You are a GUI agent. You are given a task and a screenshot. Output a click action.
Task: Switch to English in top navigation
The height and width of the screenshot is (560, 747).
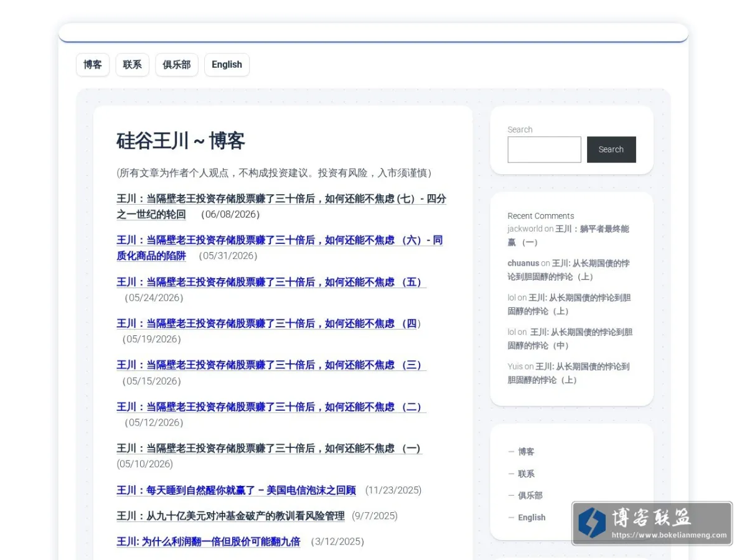point(227,65)
